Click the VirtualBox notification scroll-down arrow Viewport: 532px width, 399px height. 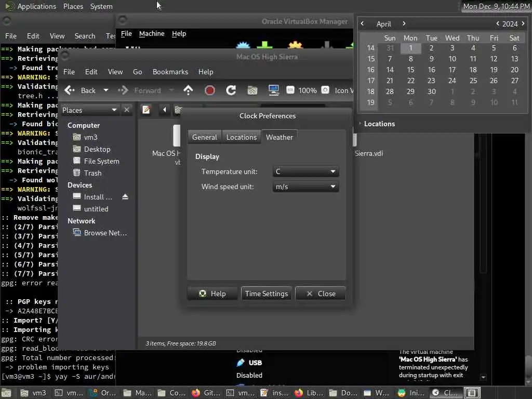[484, 377]
